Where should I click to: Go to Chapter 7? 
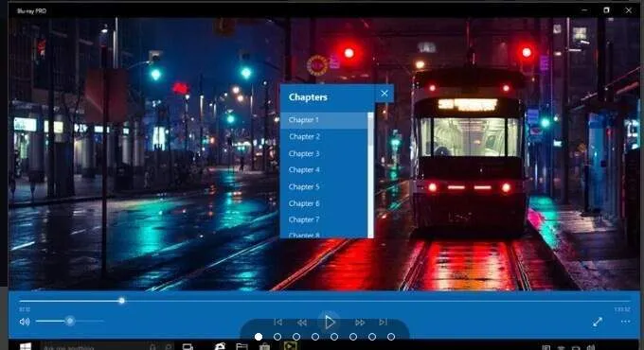pyautogui.click(x=324, y=219)
